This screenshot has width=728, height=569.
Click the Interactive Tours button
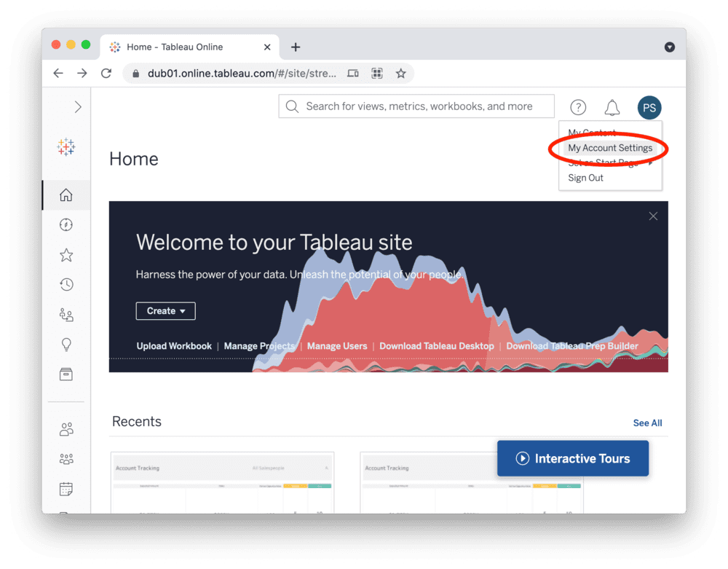coord(573,458)
